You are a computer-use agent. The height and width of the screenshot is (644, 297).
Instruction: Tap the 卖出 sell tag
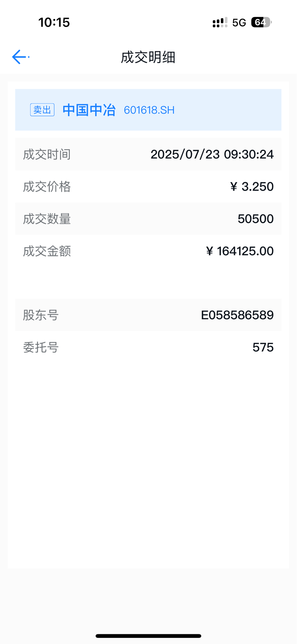[42, 110]
